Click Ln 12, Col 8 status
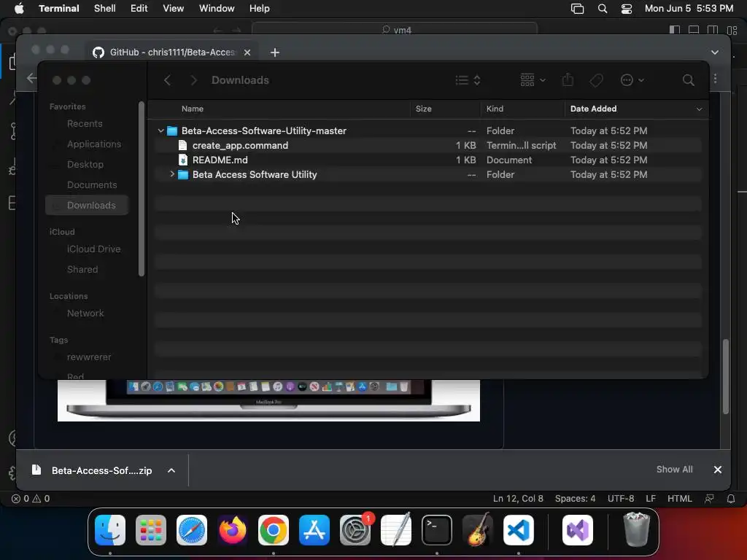Viewport: 747px width, 560px height. (x=518, y=499)
